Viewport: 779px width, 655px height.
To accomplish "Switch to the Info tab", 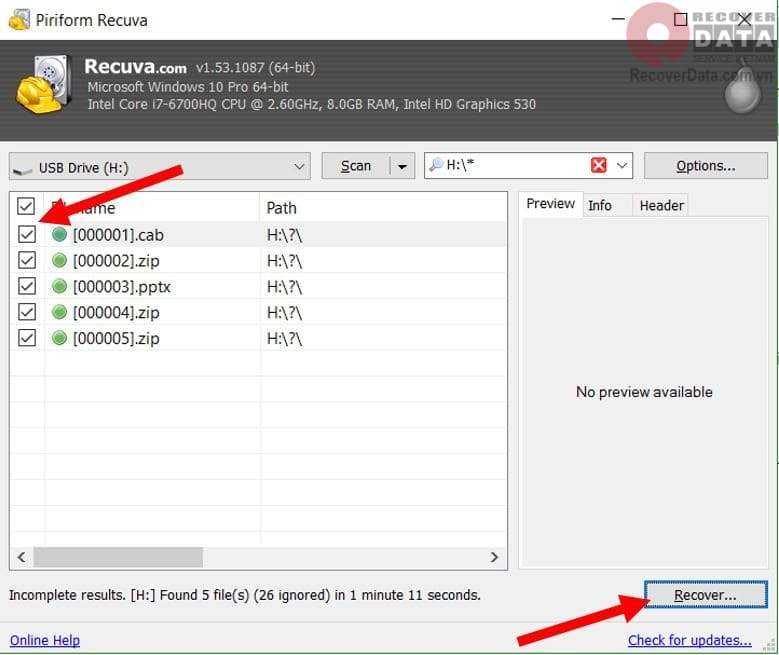I will pyautogui.click(x=600, y=205).
